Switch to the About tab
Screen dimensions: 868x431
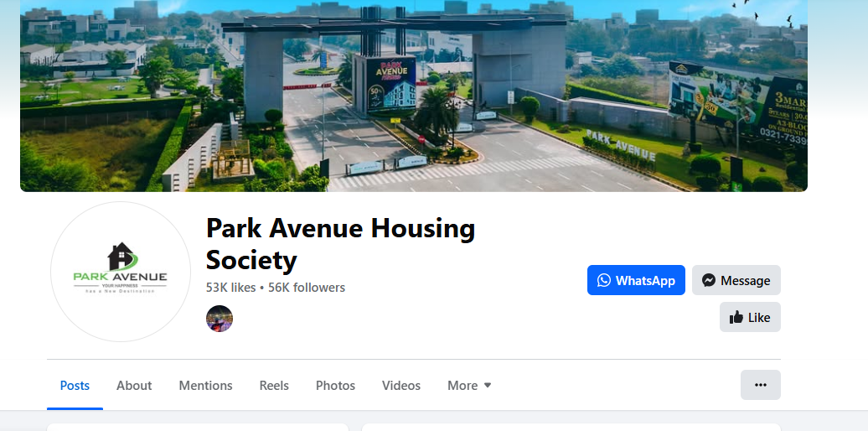(x=134, y=386)
